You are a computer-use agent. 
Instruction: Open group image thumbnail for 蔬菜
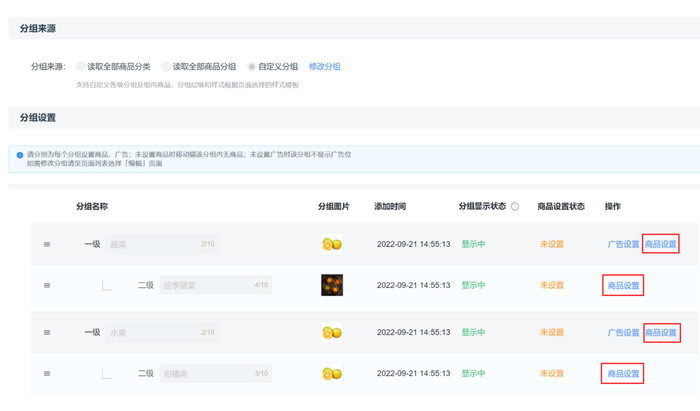point(332,244)
